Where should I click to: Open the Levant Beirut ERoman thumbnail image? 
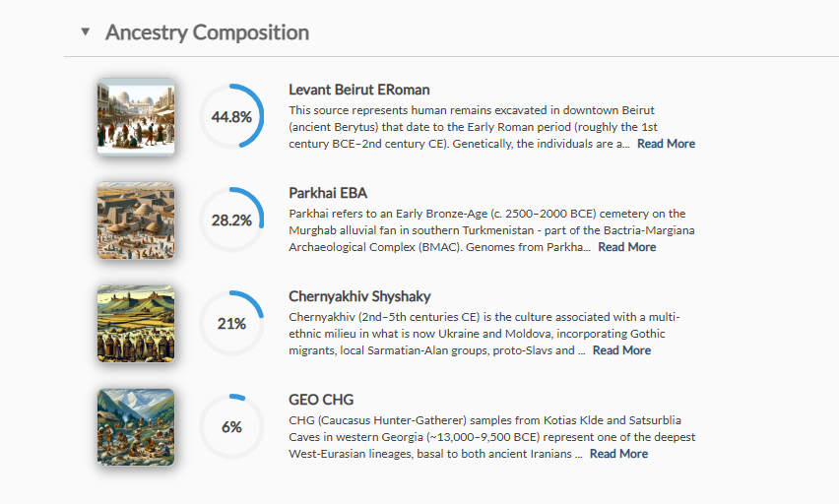136,116
